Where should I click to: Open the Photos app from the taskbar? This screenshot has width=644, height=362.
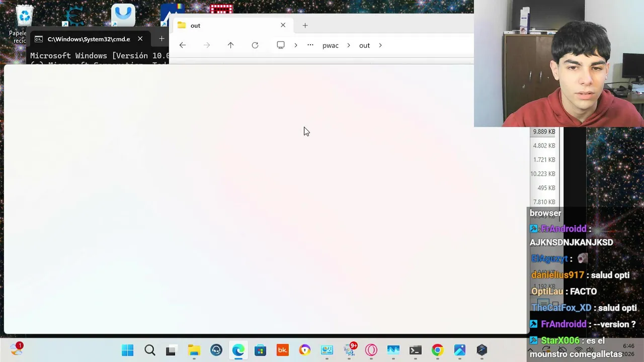pos(459,350)
